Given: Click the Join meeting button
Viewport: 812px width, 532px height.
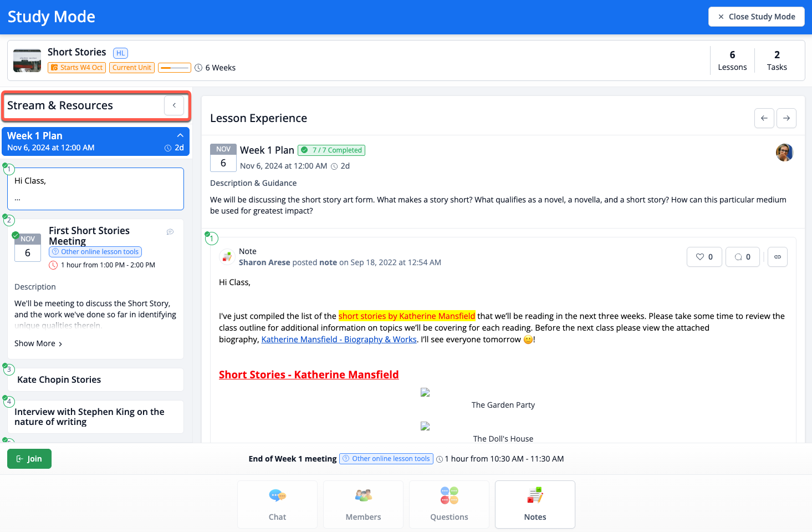Looking at the screenshot, I should tap(29, 459).
